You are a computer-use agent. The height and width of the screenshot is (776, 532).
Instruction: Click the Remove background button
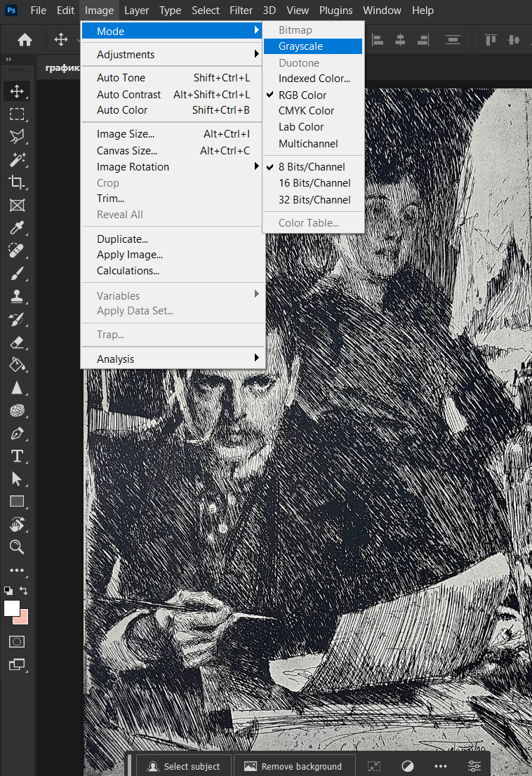click(294, 766)
